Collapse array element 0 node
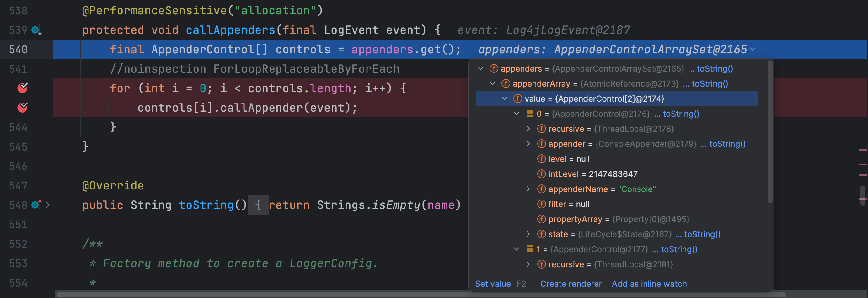Screen dimensions: 868x298 (x=517, y=114)
